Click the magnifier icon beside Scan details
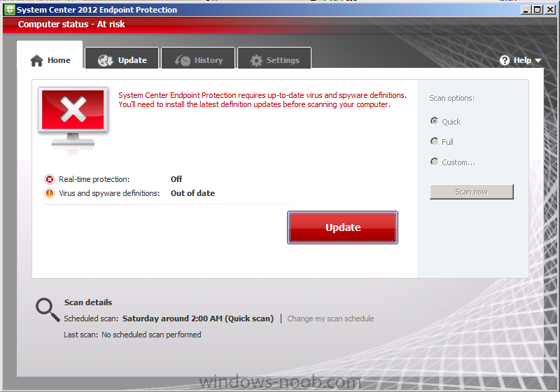 click(48, 309)
